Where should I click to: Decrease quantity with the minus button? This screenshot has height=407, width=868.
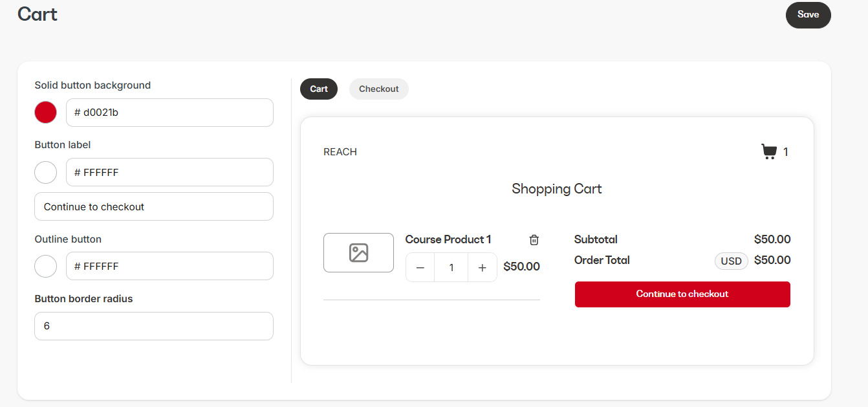coord(420,268)
